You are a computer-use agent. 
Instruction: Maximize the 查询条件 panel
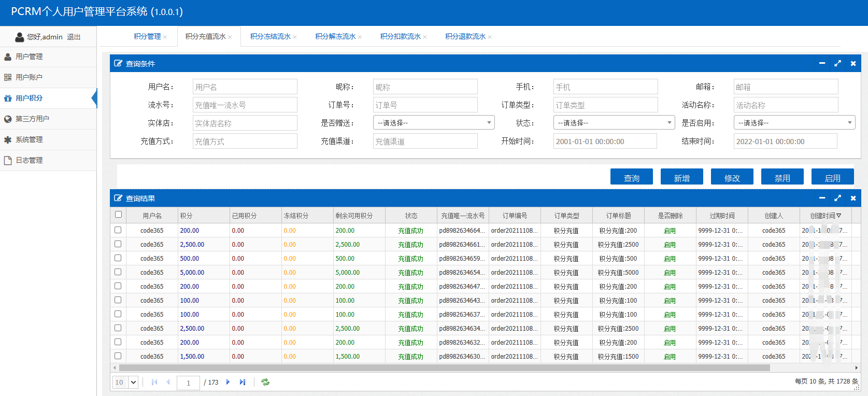(x=837, y=63)
